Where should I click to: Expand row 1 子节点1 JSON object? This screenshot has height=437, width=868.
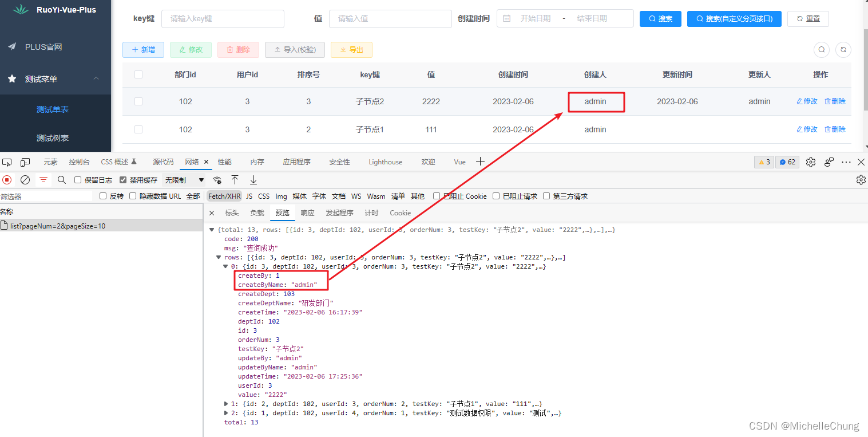(226, 404)
